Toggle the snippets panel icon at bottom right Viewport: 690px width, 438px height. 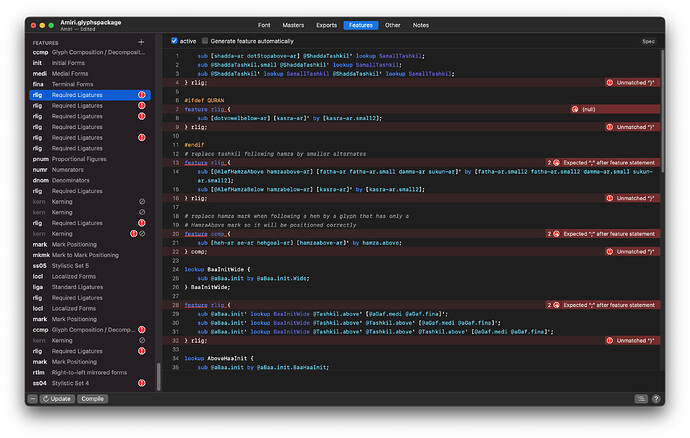pos(639,398)
